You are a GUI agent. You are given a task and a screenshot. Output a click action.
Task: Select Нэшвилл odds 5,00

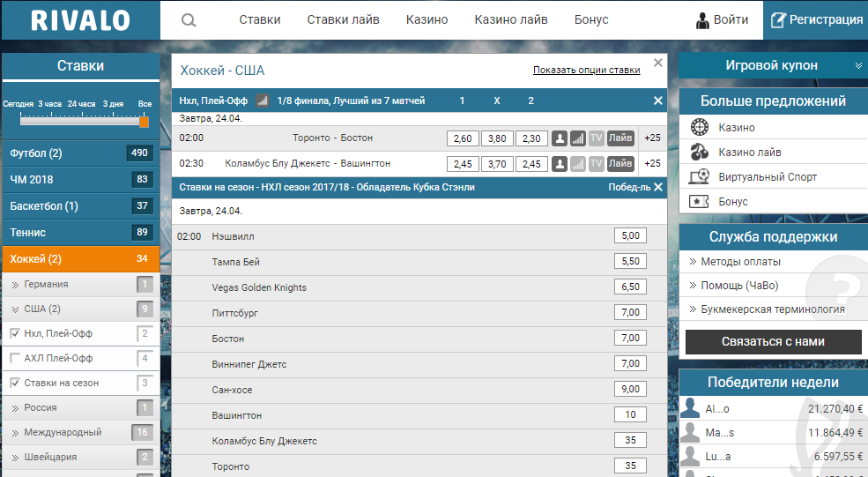[631, 236]
